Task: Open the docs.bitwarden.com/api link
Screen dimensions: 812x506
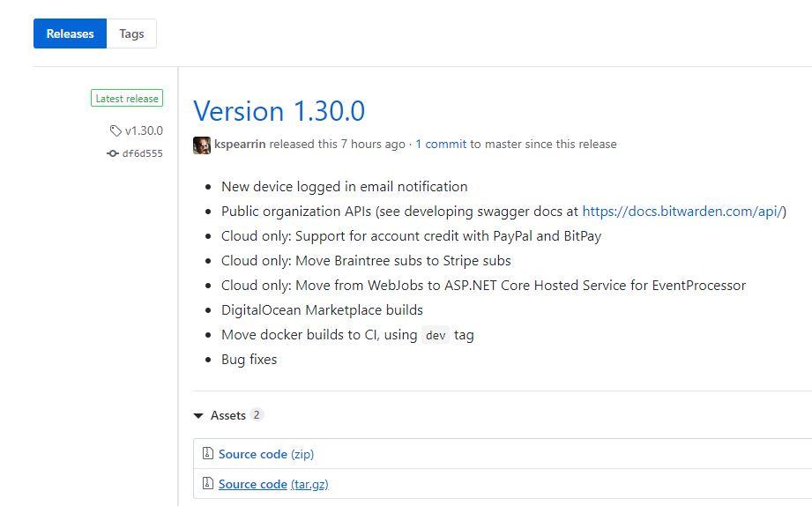Action: pos(683,212)
